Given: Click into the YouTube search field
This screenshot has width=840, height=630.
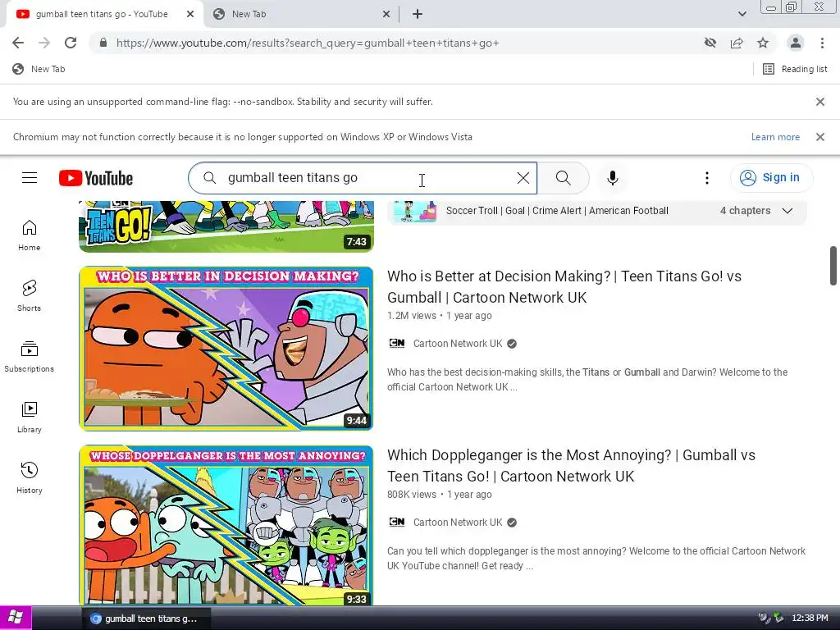Looking at the screenshot, I should pyautogui.click(x=364, y=178).
